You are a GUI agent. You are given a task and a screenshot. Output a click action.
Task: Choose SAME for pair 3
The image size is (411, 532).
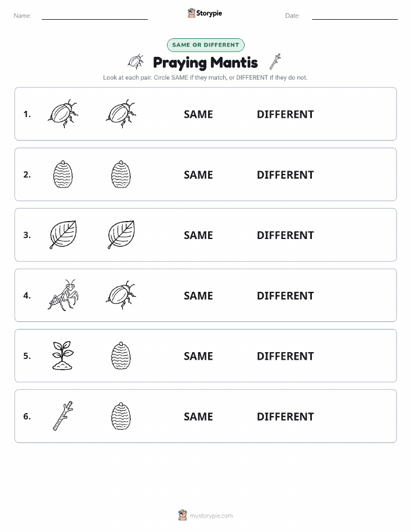198,235
